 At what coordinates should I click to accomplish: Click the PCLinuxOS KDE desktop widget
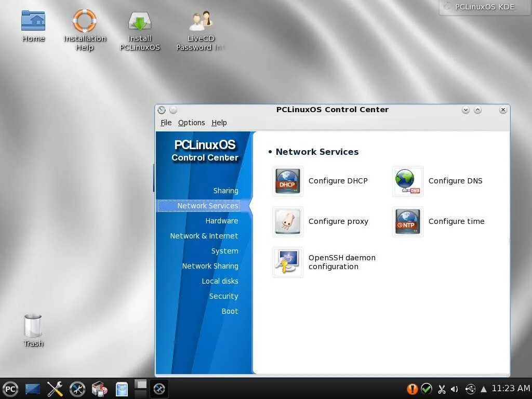point(485,7)
